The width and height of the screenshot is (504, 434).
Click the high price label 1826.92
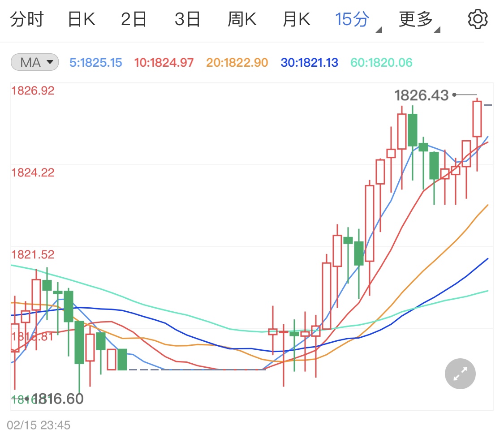(x=33, y=90)
